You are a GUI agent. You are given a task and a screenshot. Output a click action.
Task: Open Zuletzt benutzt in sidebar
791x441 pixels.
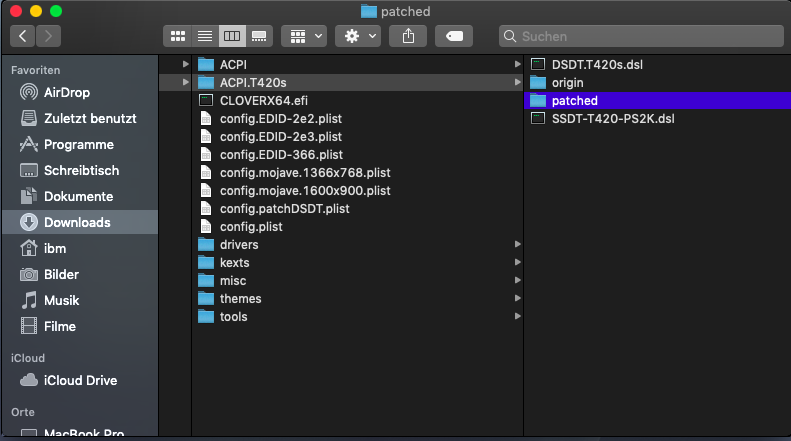pos(80,119)
